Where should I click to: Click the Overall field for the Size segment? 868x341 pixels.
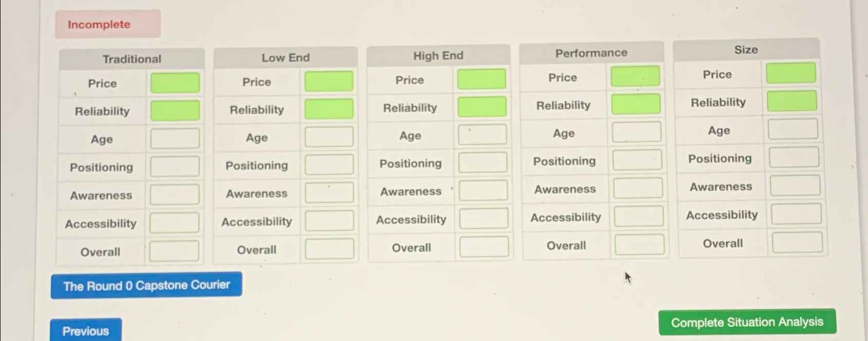(795, 243)
